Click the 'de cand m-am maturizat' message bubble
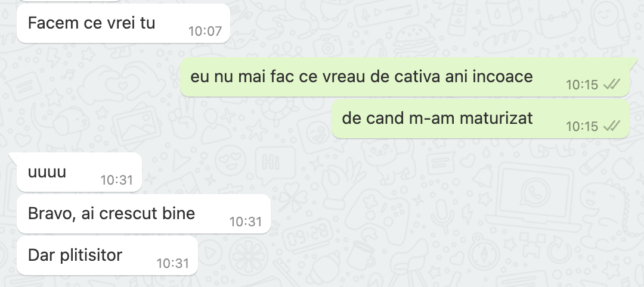This screenshot has height=287, width=644. coord(481,119)
